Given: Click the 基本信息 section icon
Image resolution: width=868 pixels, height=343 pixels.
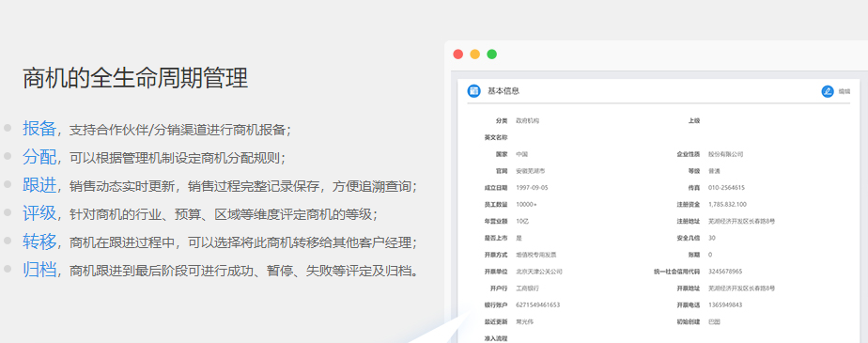Looking at the screenshot, I should (473, 91).
